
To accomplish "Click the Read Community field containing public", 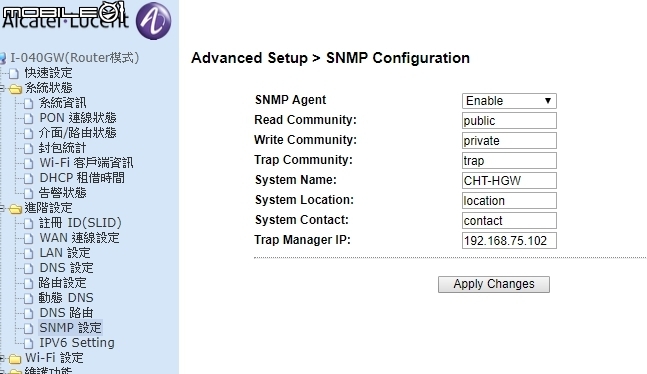I will click(509, 121).
